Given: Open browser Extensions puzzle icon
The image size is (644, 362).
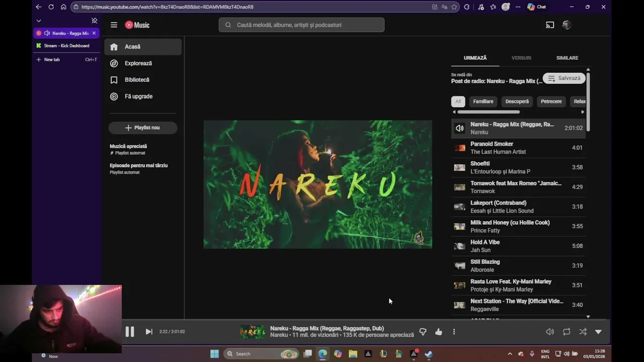Looking at the screenshot, I should 467,7.
